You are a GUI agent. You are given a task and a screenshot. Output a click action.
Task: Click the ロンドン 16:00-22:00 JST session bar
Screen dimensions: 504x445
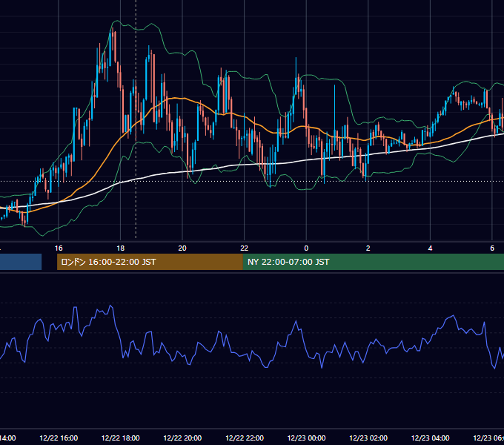(x=150, y=262)
